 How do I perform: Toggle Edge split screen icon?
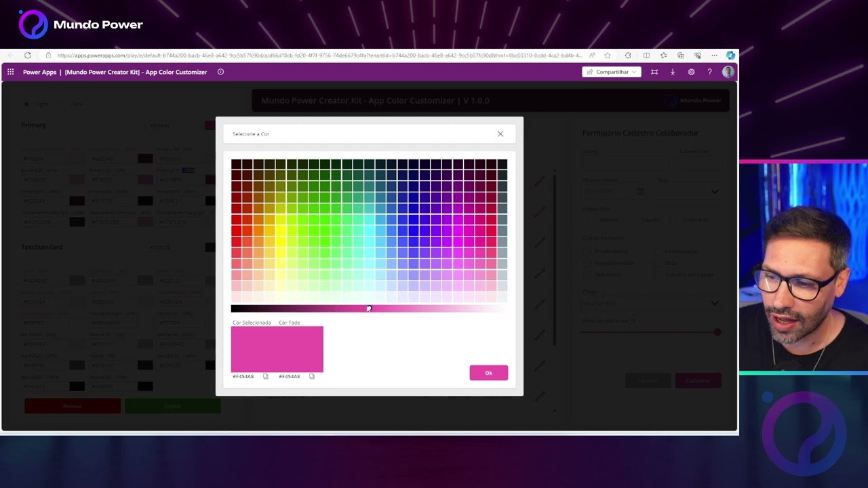click(646, 56)
